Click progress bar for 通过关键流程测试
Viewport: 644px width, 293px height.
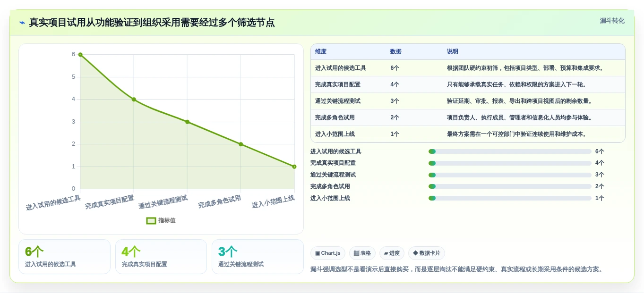pyautogui.click(x=510, y=175)
